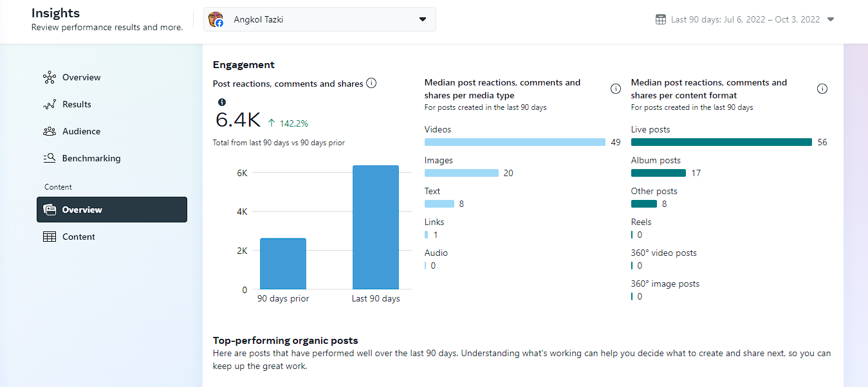Click the Last 90 days chart bar

[376, 228]
